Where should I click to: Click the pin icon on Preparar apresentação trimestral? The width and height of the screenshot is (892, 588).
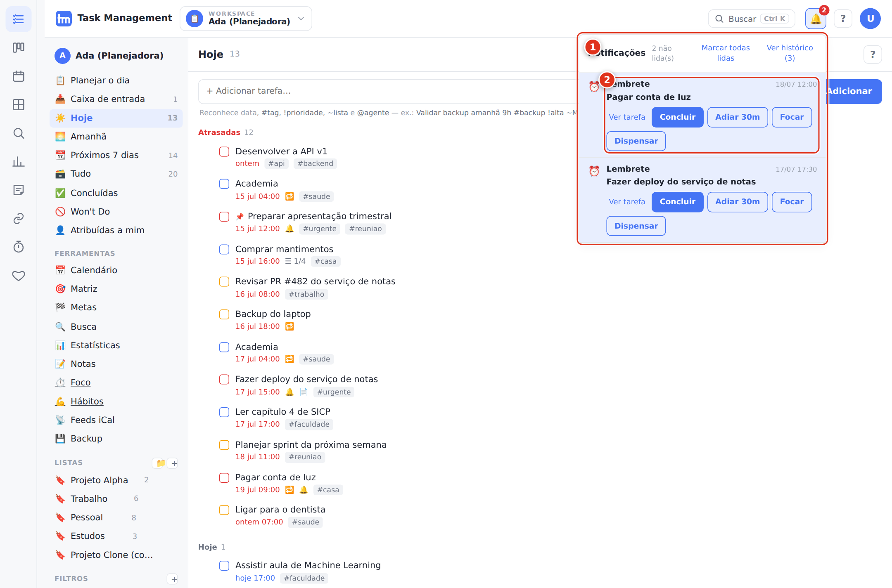(x=240, y=217)
